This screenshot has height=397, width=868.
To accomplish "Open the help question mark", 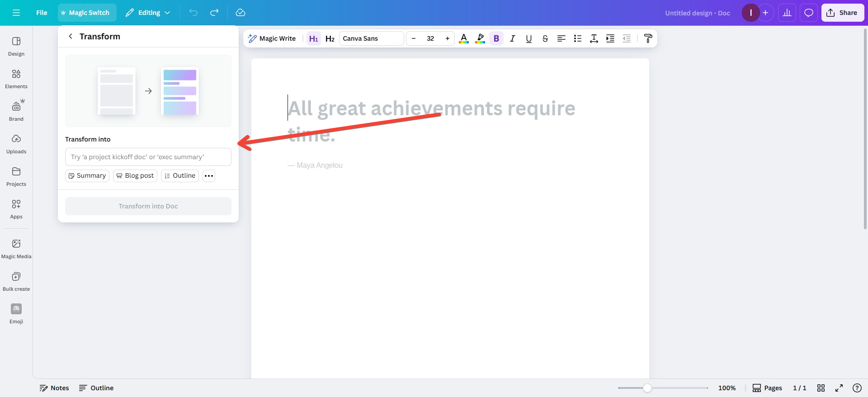I will (857, 388).
